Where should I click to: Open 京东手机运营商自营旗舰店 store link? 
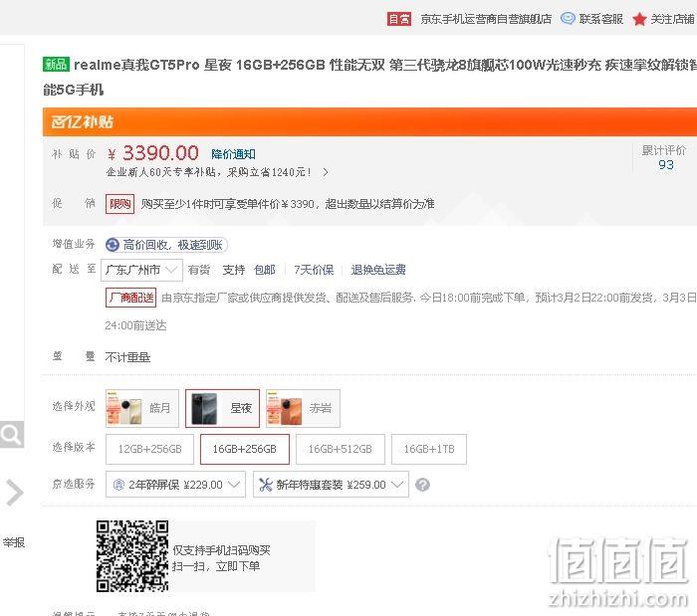click(x=486, y=19)
